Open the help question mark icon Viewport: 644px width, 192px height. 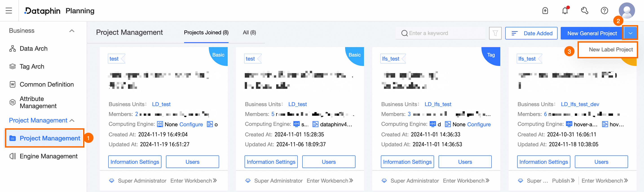604,11
